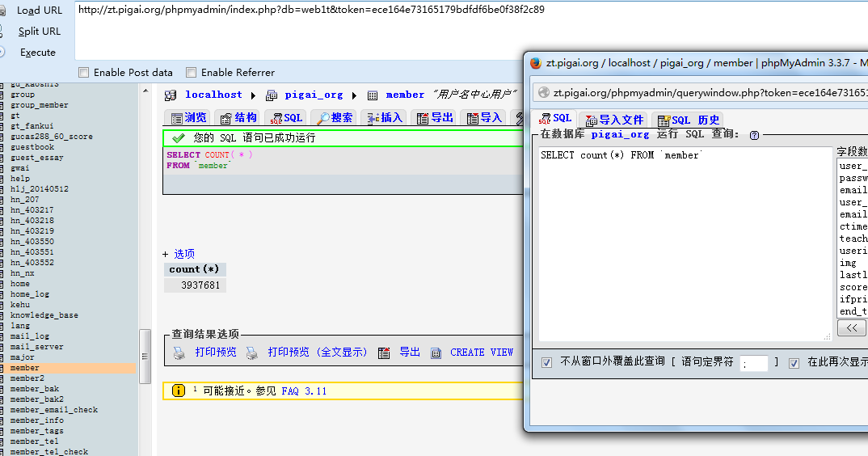Click sidebar scrollbar up arrow
Viewport: 868px width, 456px height.
145,91
